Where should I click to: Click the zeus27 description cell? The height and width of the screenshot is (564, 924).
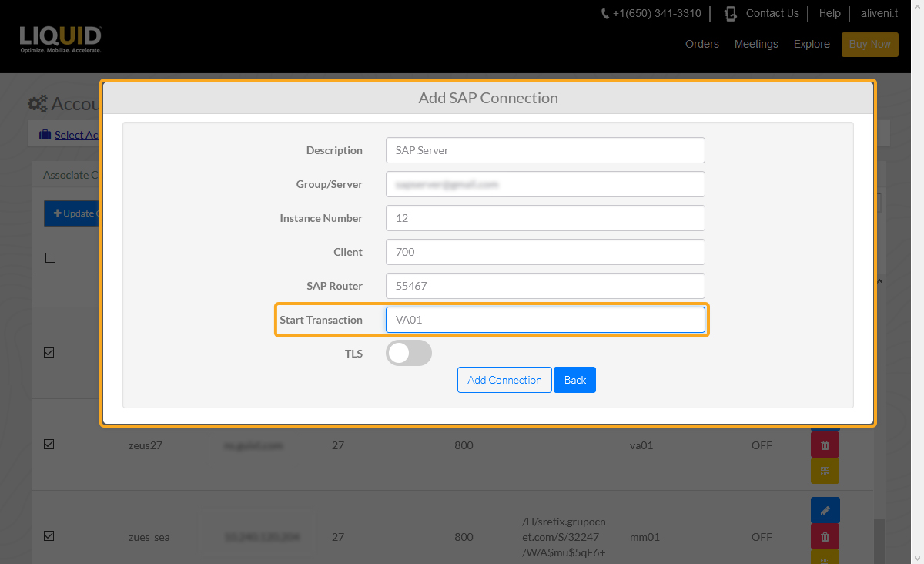tap(146, 445)
